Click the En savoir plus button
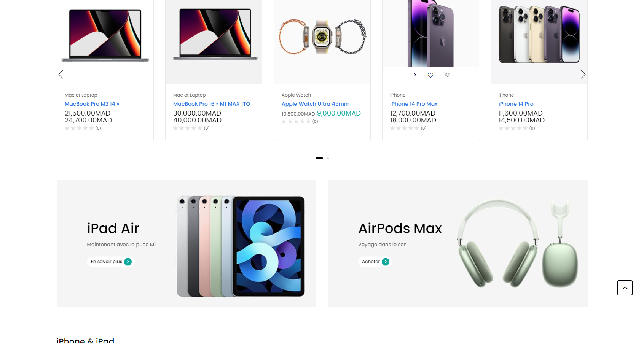644x343 pixels. tap(111, 262)
